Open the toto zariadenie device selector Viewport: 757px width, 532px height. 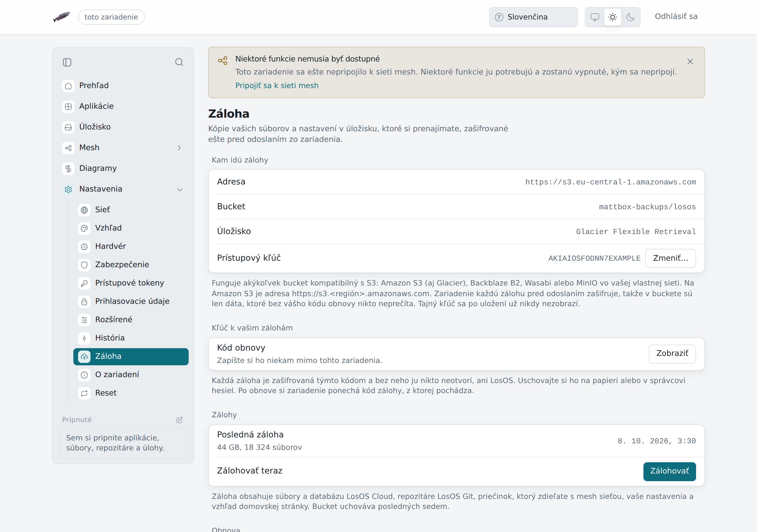pyautogui.click(x=111, y=17)
